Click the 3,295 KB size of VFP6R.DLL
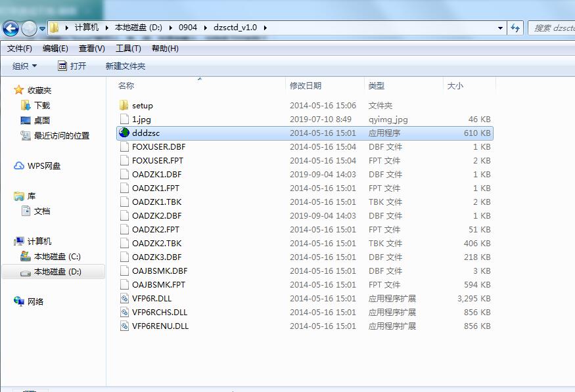Image resolution: width=575 pixels, height=392 pixels. pyautogui.click(x=474, y=299)
